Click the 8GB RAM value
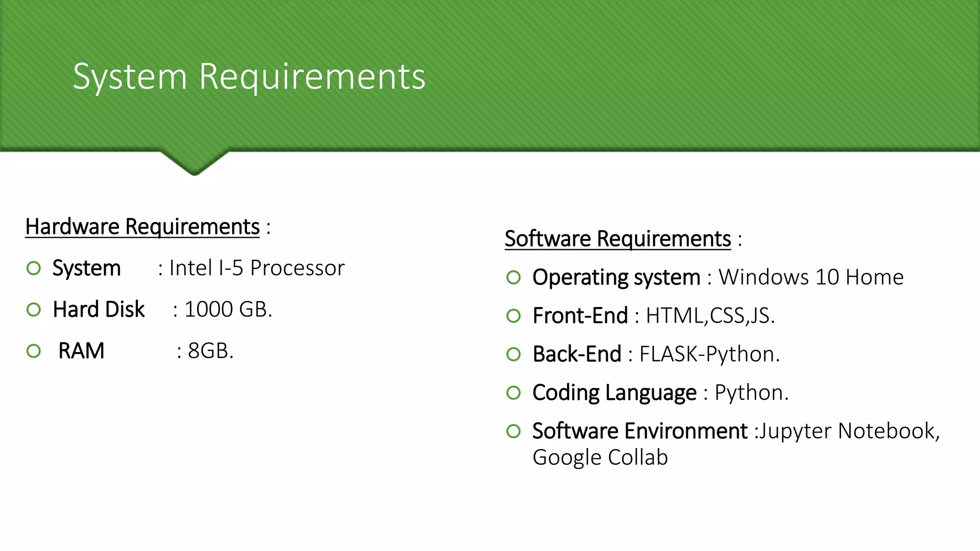The width and height of the screenshot is (980, 551). 210,351
